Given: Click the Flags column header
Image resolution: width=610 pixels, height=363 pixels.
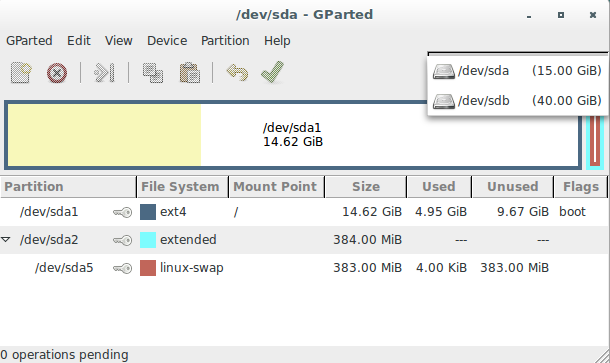Looking at the screenshot, I should (581, 187).
